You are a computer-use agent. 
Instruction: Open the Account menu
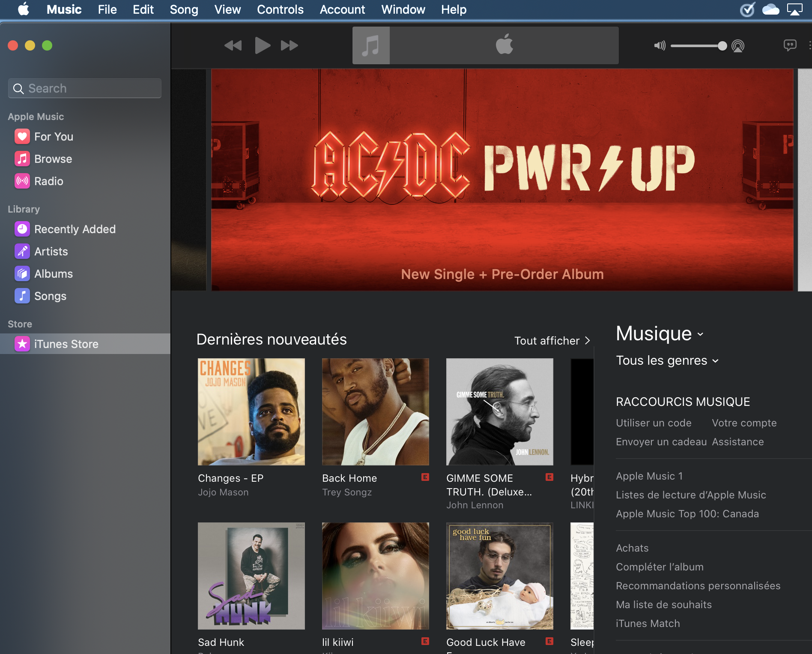click(x=342, y=9)
